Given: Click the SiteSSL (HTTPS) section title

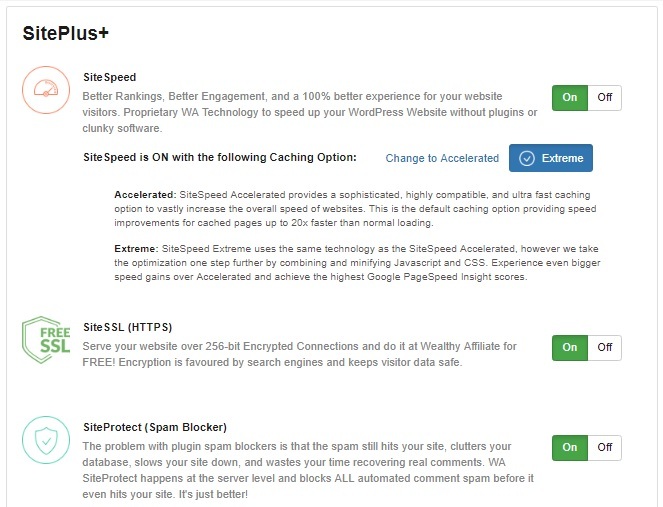Looking at the screenshot, I should click(x=128, y=327).
